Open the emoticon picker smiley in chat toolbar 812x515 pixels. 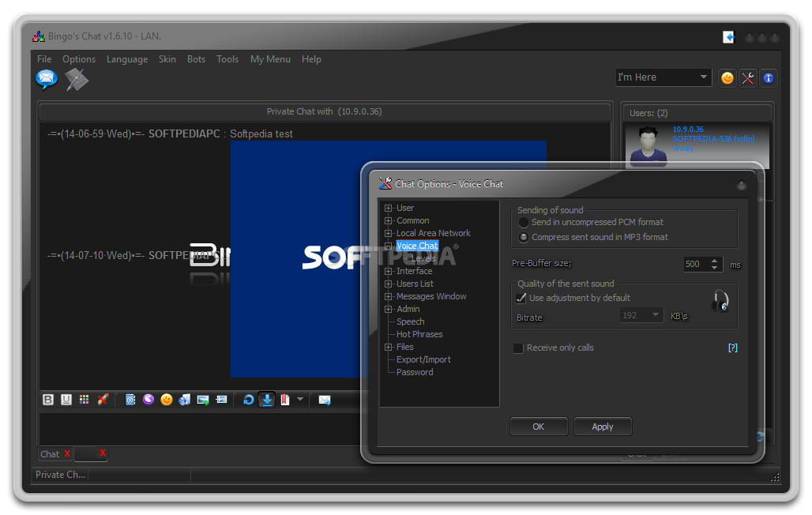[x=166, y=400]
